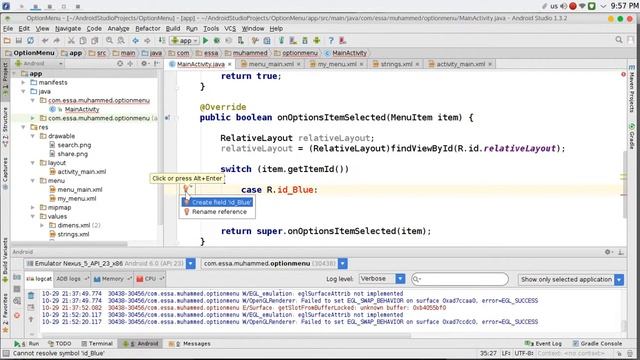Collapse the res folder
640x360 pixels.
tap(23, 127)
